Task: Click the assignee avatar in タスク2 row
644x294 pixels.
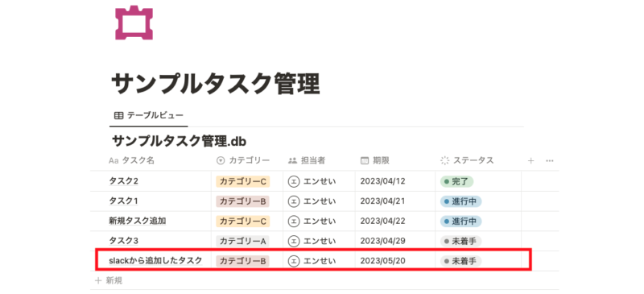Action: (x=293, y=181)
